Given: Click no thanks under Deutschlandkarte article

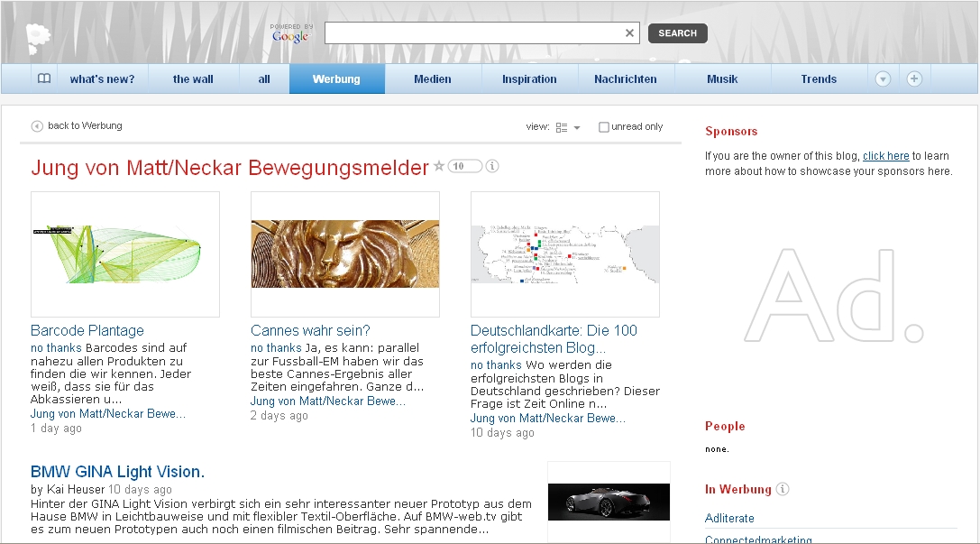Looking at the screenshot, I should 496,364.
